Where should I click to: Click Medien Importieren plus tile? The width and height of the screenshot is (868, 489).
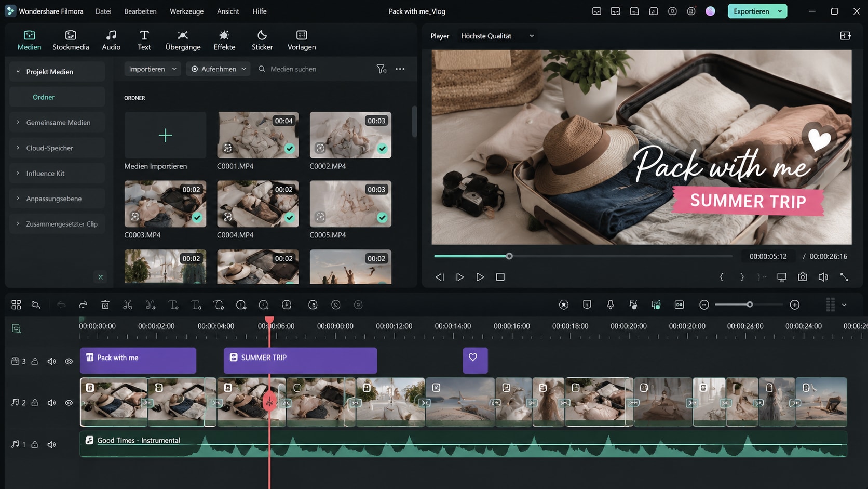pos(165,135)
